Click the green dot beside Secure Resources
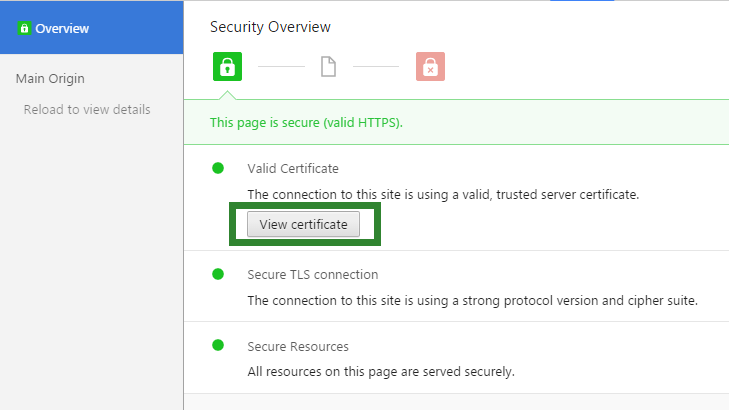This screenshot has width=729, height=410. click(x=218, y=345)
